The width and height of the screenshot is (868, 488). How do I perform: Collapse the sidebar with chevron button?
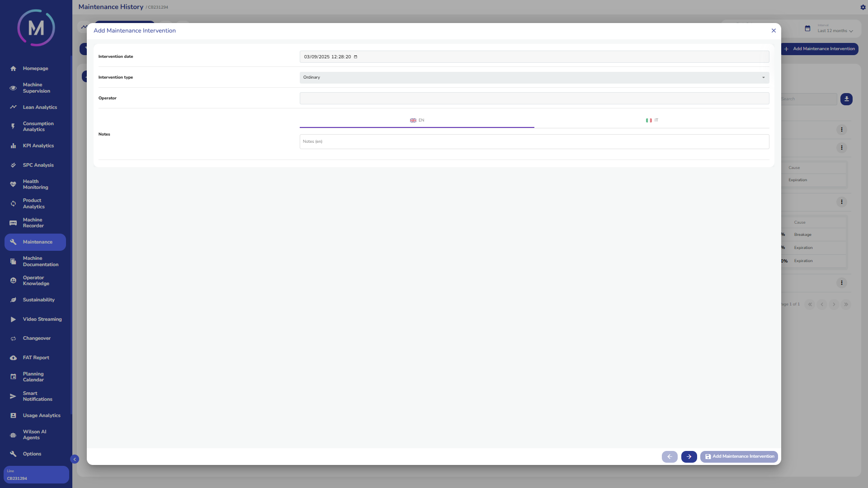coord(75,459)
